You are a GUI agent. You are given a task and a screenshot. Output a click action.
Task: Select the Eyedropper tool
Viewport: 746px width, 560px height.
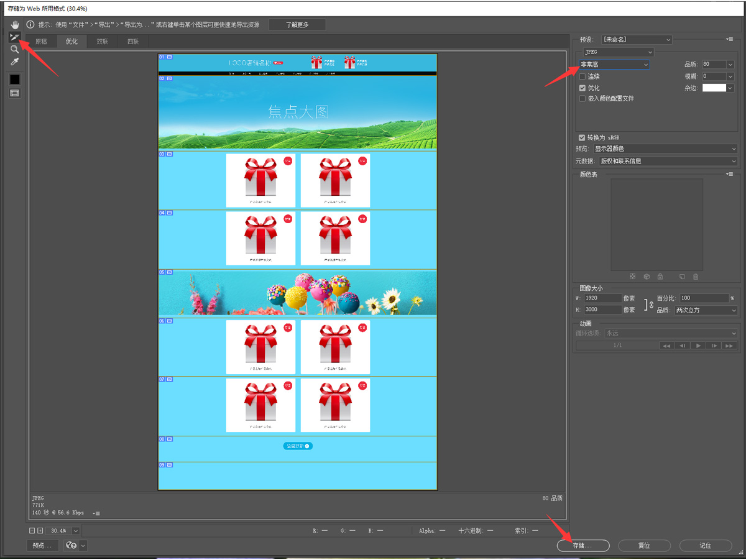coord(15,62)
